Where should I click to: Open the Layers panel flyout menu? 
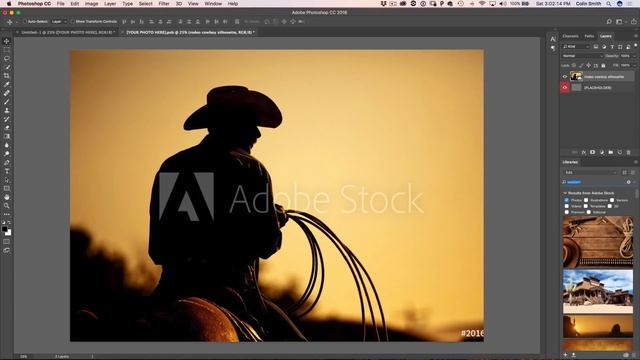coord(636,36)
